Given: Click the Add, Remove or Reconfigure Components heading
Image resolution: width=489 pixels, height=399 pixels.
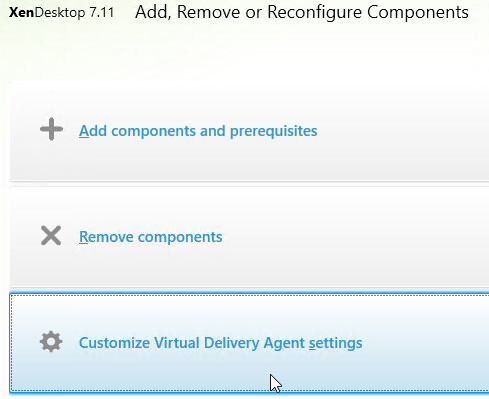Looking at the screenshot, I should [x=302, y=12].
